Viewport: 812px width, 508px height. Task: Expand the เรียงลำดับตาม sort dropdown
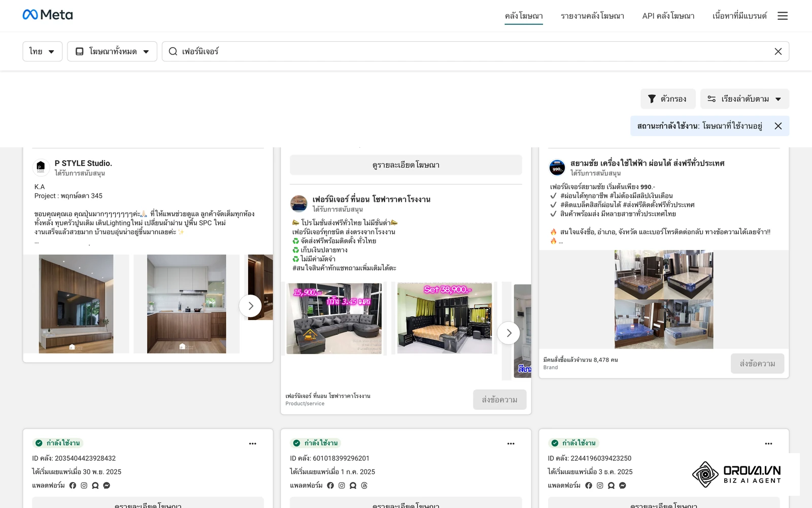coord(745,99)
